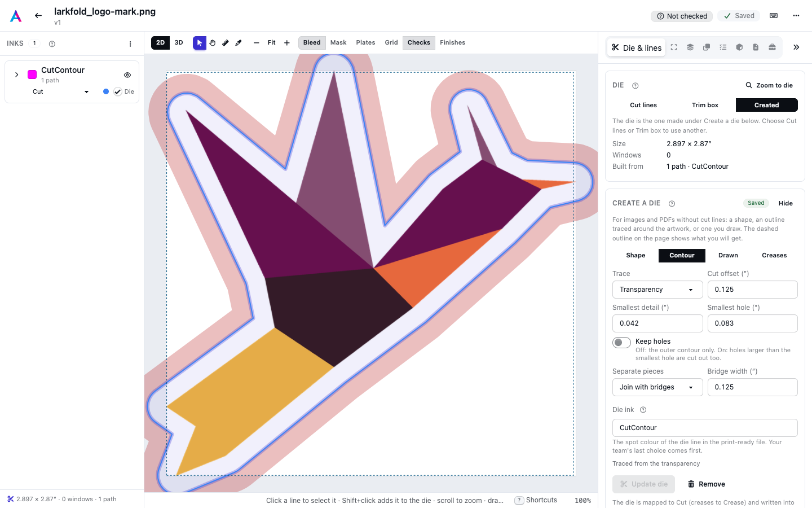This screenshot has height=508, width=812.
Task: Toggle CutContour ink visibility eye
Action: click(127, 75)
